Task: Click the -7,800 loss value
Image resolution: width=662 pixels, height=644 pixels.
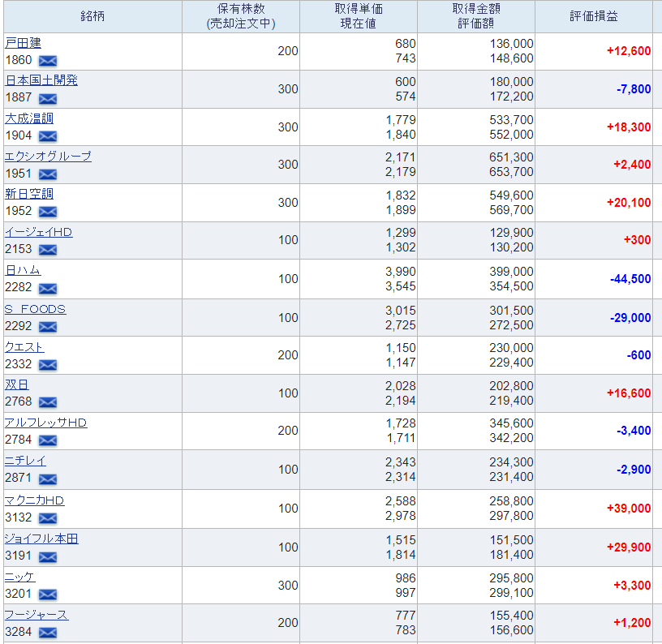Action: click(x=634, y=89)
